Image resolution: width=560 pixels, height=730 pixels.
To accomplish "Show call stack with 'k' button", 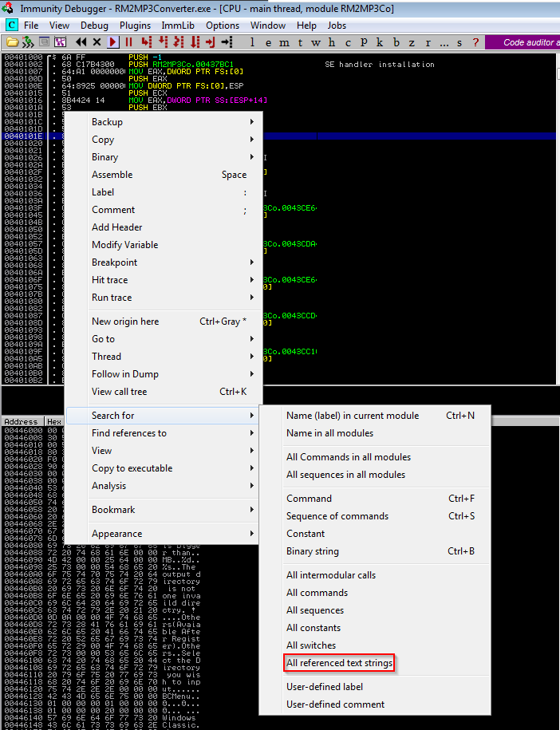I will (x=380, y=42).
